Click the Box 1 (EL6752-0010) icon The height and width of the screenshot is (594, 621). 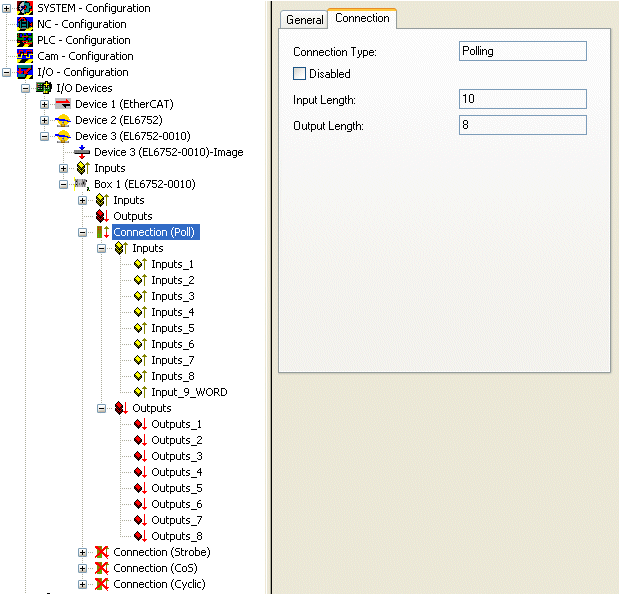[82, 184]
